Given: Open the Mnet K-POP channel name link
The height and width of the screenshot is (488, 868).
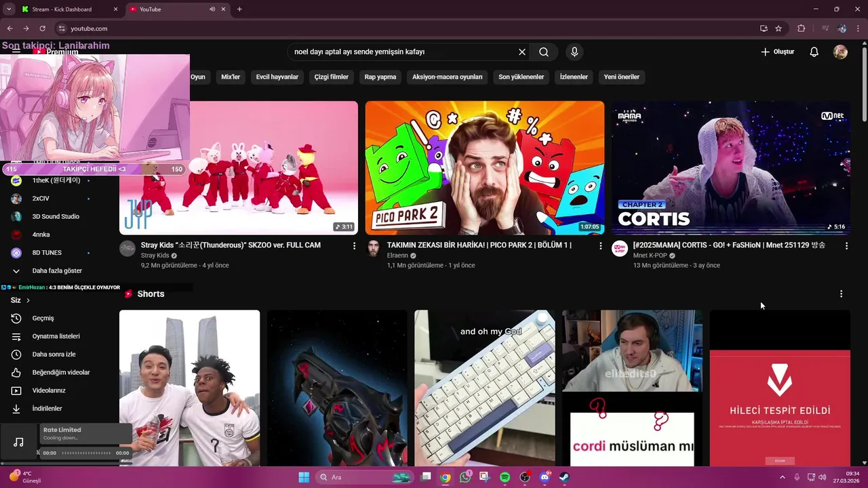Looking at the screenshot, I should tap(650, 256).
